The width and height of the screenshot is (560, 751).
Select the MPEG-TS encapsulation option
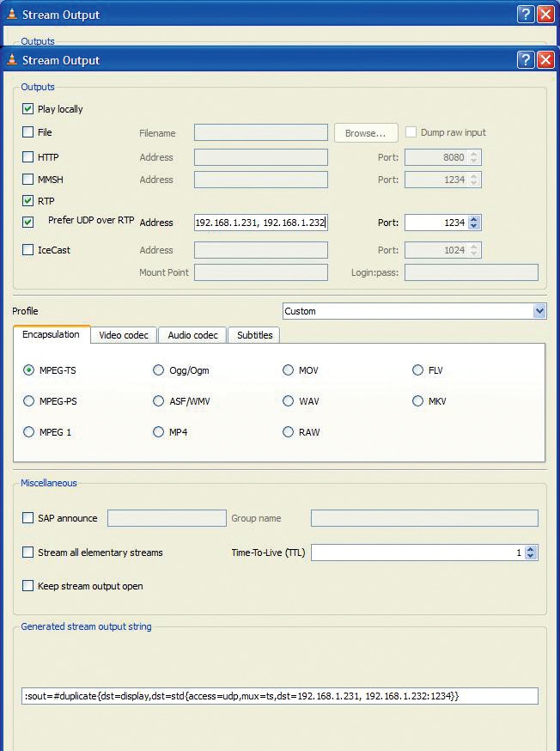pyautogui.click(x=28, y=370)
